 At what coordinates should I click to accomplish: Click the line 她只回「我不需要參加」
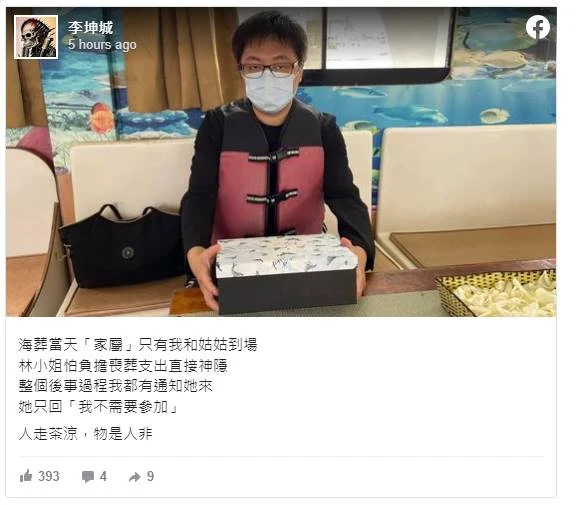coord(98,407)
